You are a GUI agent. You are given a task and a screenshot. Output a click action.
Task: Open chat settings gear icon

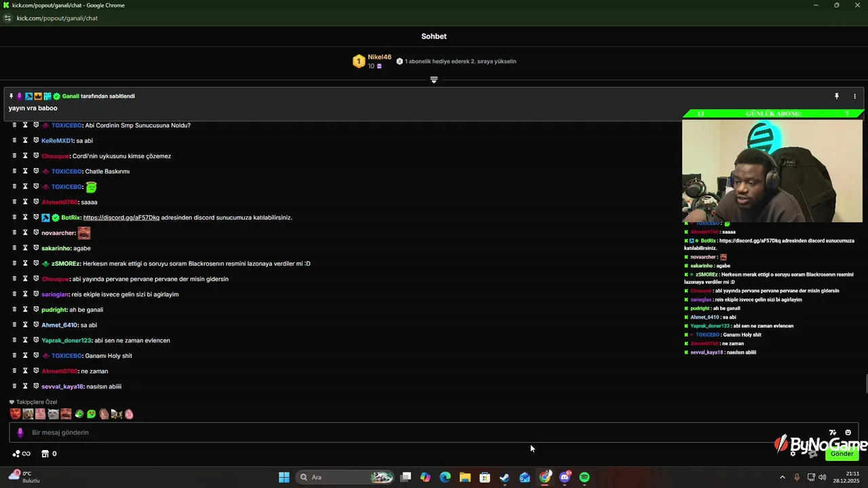coord(793,453)
